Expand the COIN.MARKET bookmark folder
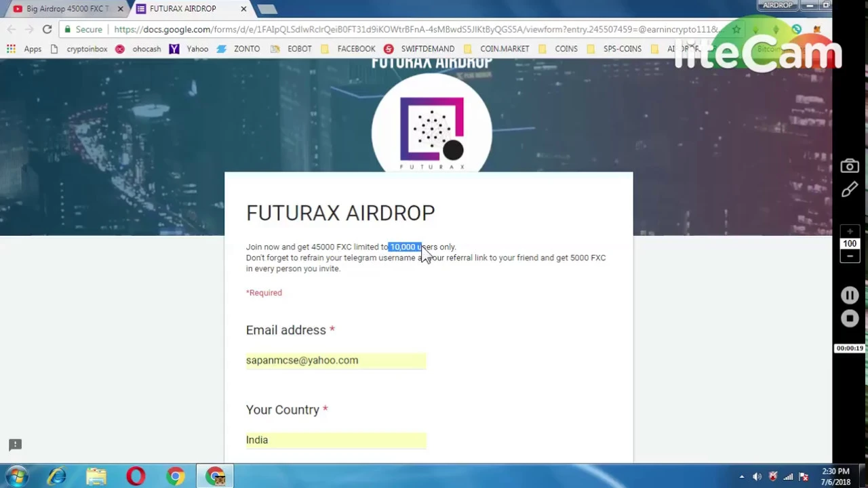The image size is (868, 488). (496, 49)
